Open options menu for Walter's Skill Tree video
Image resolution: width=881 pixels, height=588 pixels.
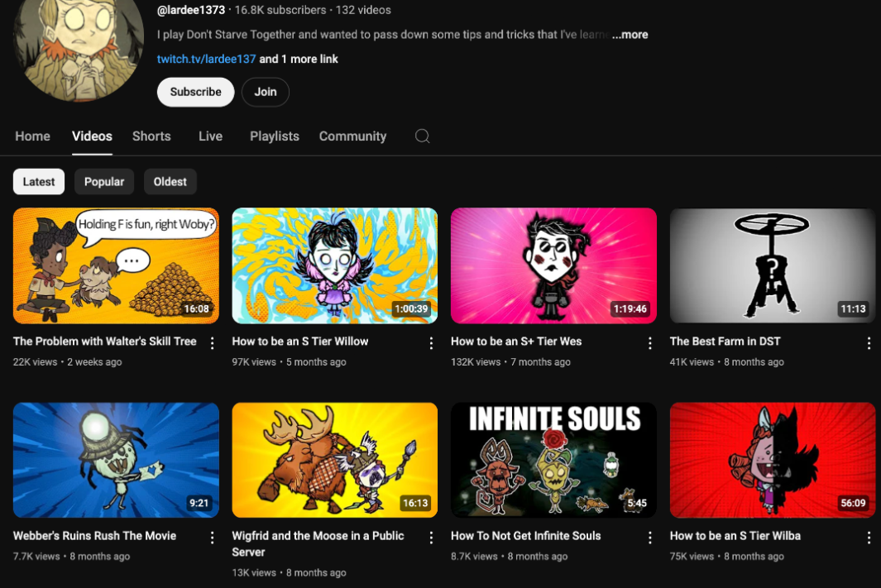tap(213, 343)
